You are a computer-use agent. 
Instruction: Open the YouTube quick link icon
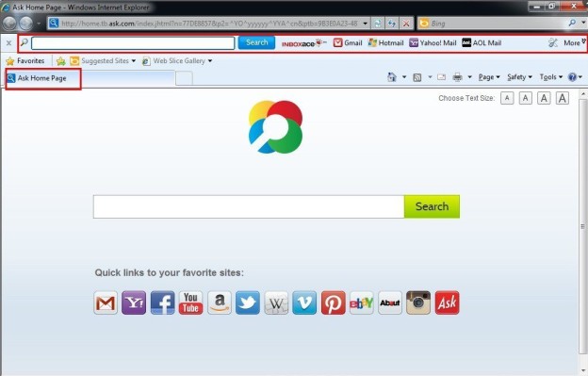(x=191, y=302)
